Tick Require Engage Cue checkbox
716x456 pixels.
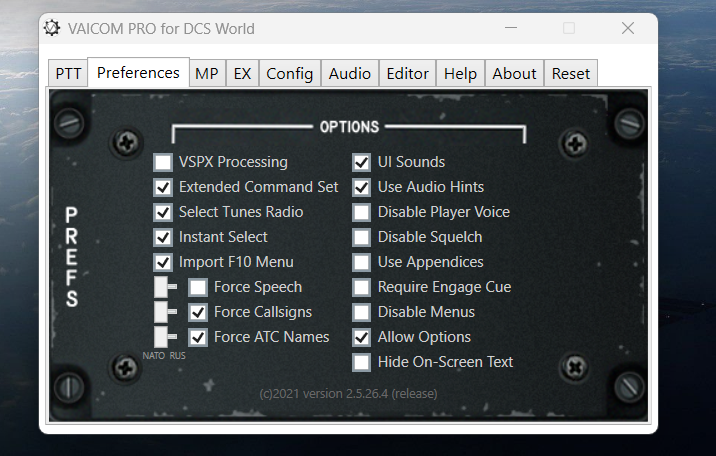click(362, 287)
